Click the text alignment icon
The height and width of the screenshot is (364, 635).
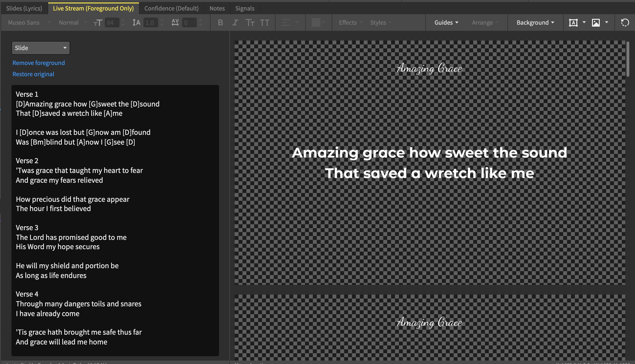[x=286, y=22]
